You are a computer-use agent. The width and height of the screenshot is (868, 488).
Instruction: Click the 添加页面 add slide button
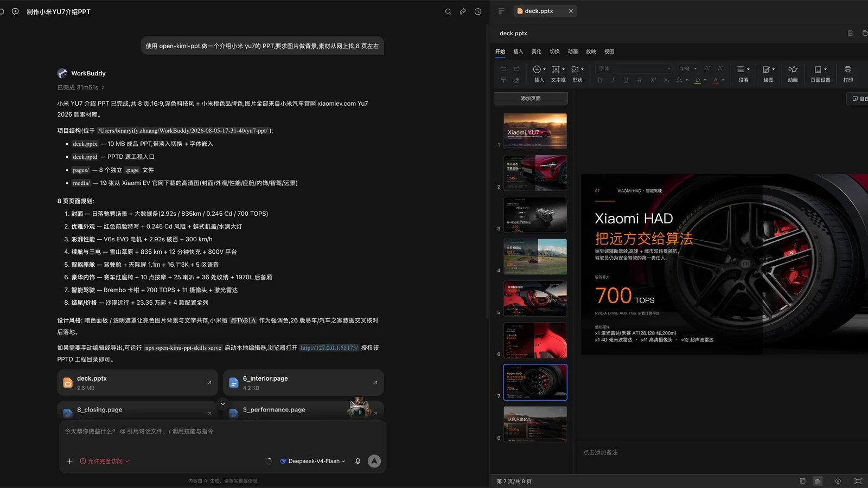point(531,98)
